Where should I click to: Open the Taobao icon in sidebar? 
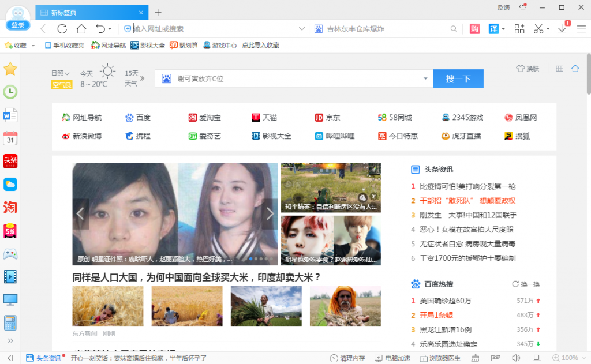pos(10,207)
